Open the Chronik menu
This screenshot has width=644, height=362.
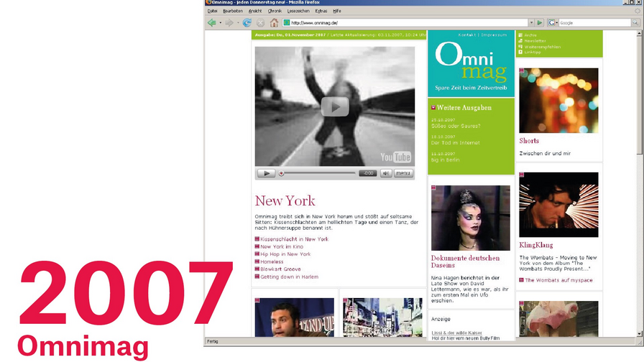pyautogui.click(x=275, y=11)
